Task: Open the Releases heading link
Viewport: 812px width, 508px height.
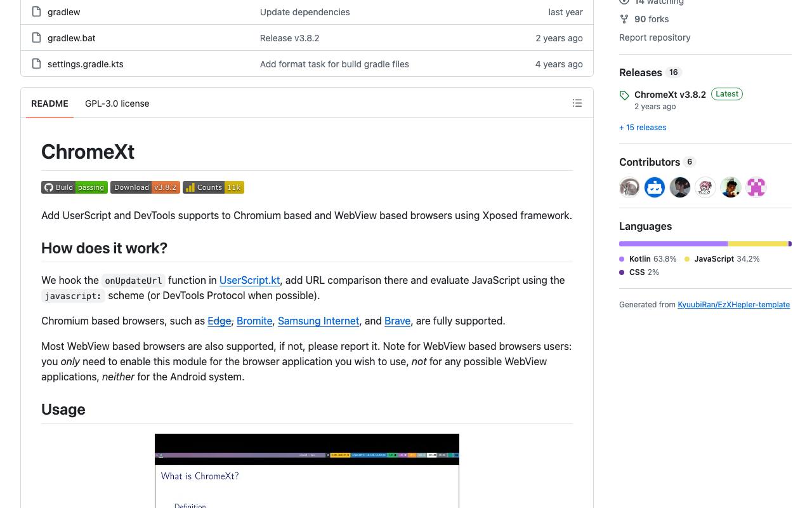Action: pos(641,72)
